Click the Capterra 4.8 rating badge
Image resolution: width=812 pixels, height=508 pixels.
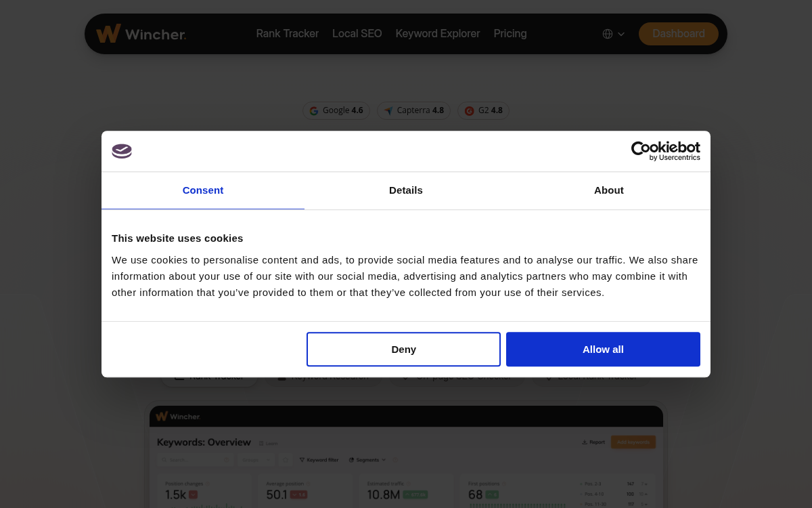pos(413,110)
